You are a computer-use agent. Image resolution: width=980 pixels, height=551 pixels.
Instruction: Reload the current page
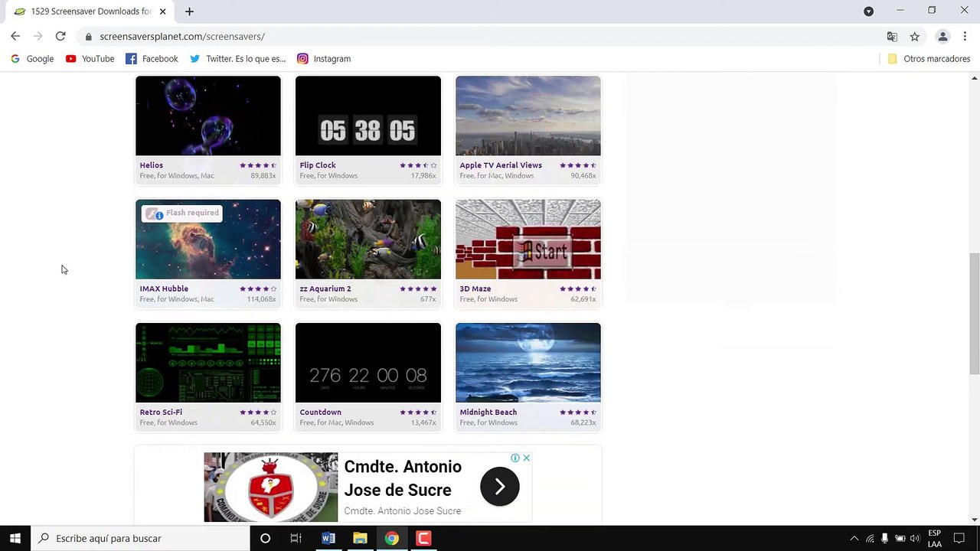60,36
